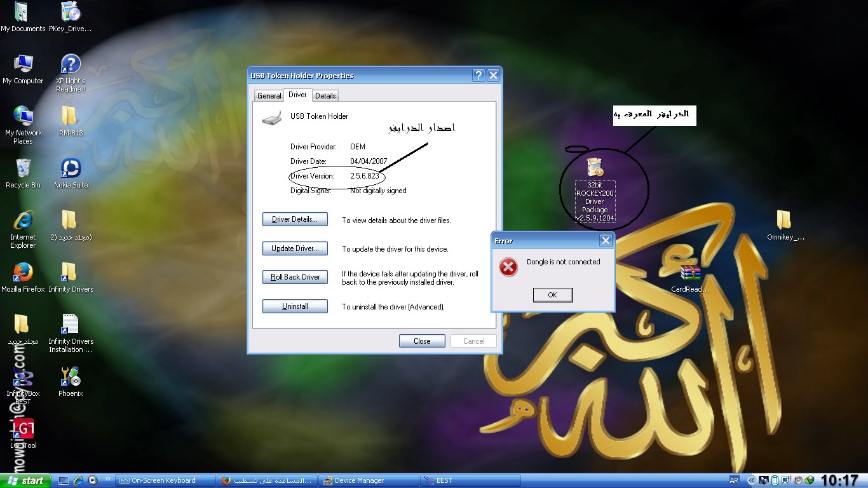Close the Error dialog with X
This screenshot has width=868, height=488.
point(606,240)
